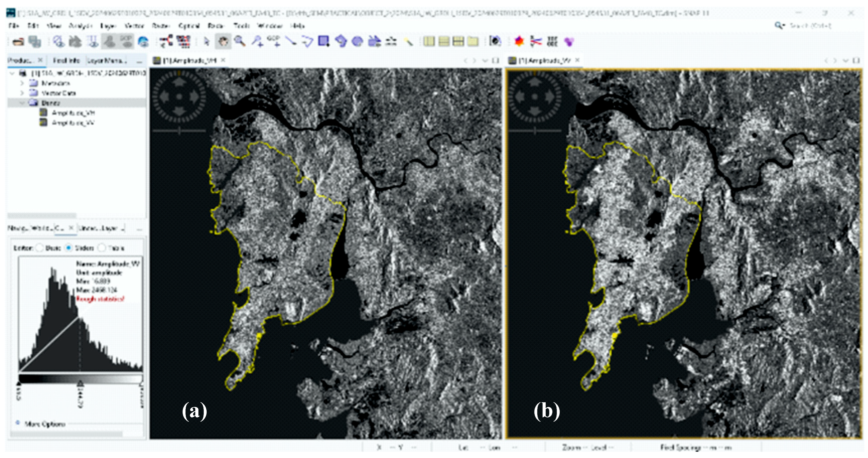Select the arrow selection tool
This screenshot has height=458, width=868.
pyautogui.click(x=207, y=41)
